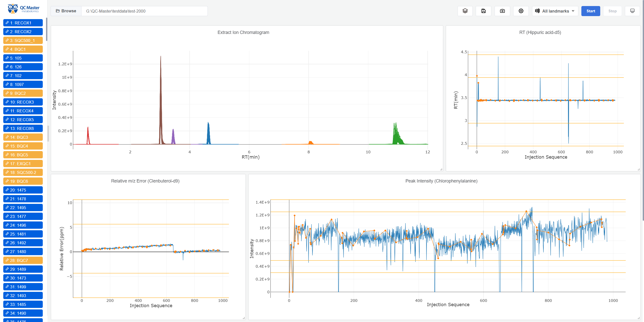Select sample 1: RECOX1 in list
Viewport: 644px width, 322px height.
pos(23,23)
